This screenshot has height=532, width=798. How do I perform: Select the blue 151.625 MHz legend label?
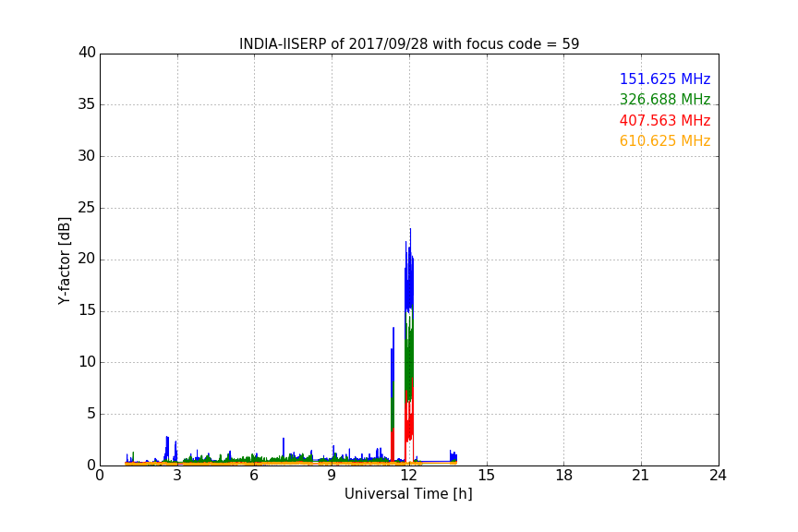point(665,79)
